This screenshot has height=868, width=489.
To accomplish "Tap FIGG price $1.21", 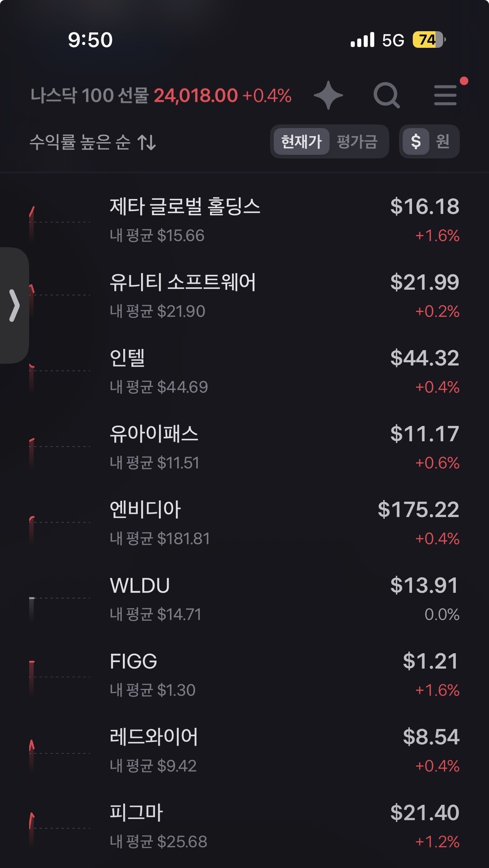I will (x=430, y=661).
